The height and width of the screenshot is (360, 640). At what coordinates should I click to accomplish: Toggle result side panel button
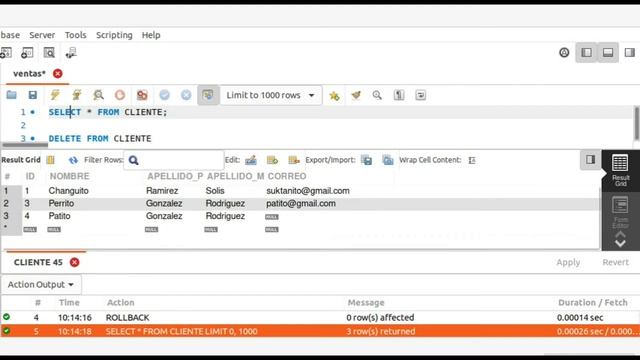pyautogui.click(x=590, y=160)
